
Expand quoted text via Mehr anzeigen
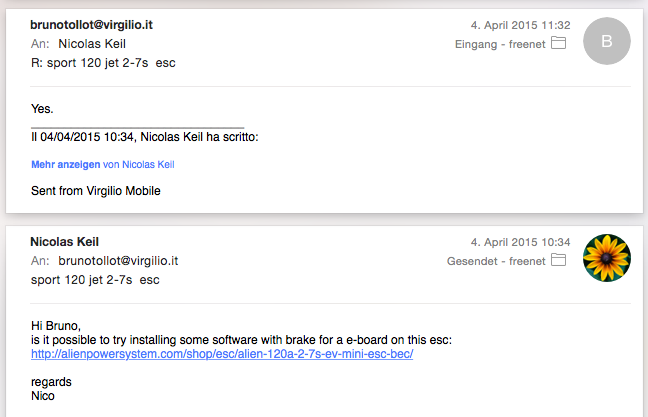(66, 164)
